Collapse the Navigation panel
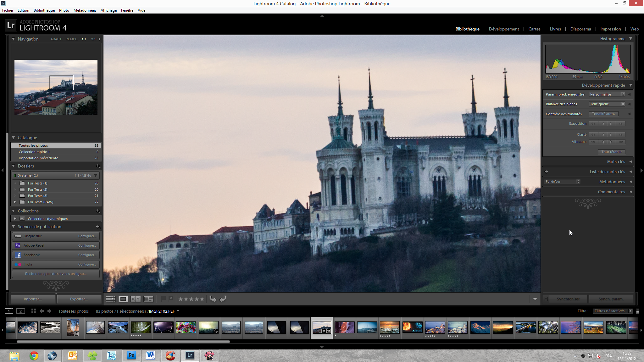This screenshot has height=362, width=644. [13, 39]
